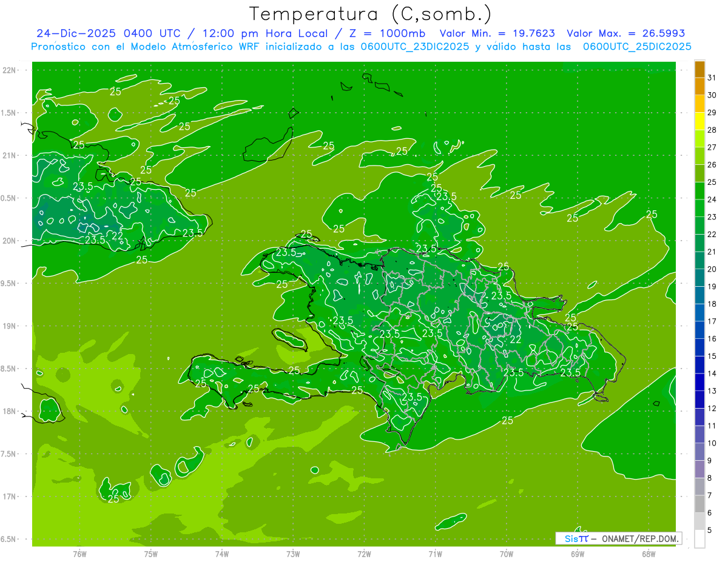Click the 72W longitude axis label
728x562 pixels.
click(364, 554)
